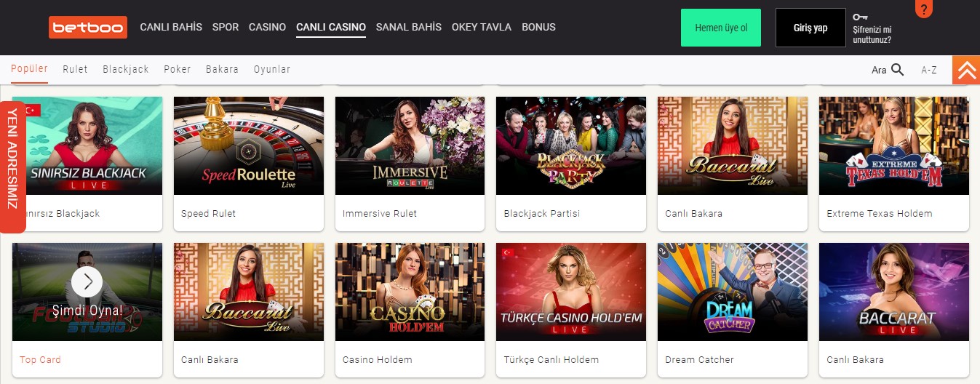Open the search magnifier icon

pos(897,70)
